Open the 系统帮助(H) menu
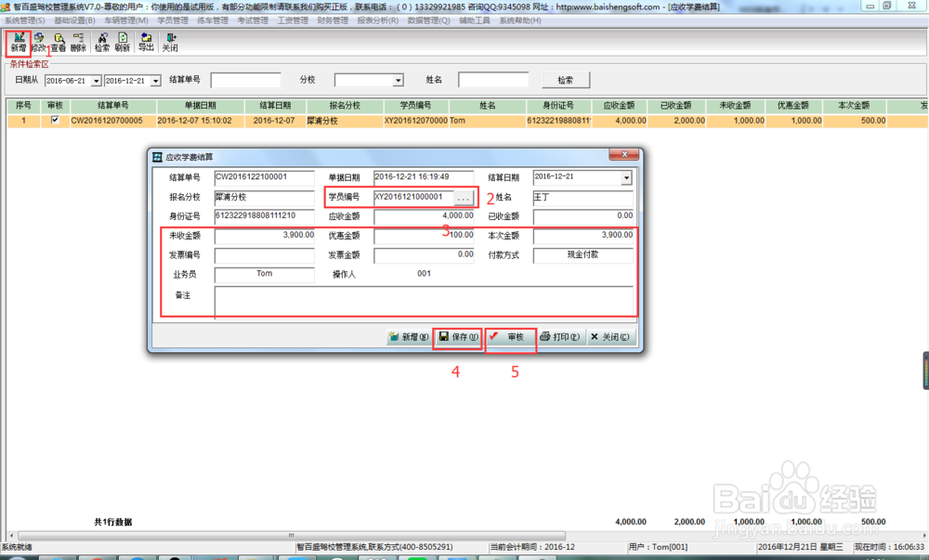Image resolution: width=929 pixels, height=560 pixels. 519,20
